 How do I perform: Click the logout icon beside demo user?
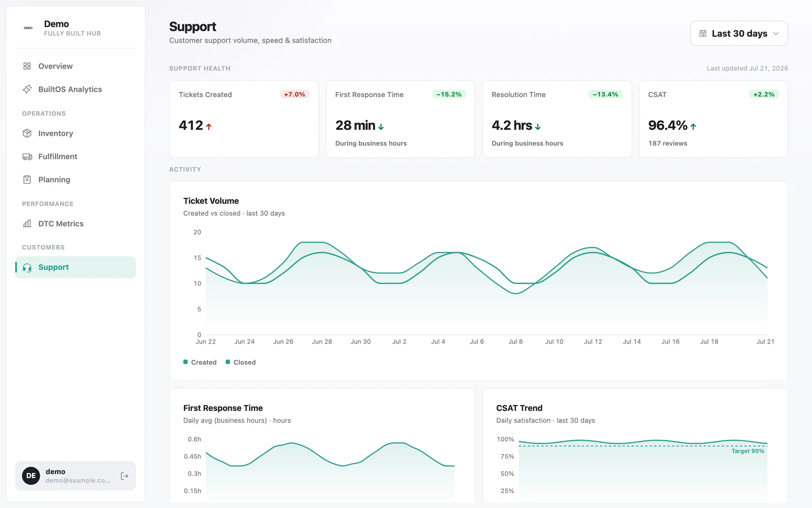pyautogui.click(x=124, y=476)
